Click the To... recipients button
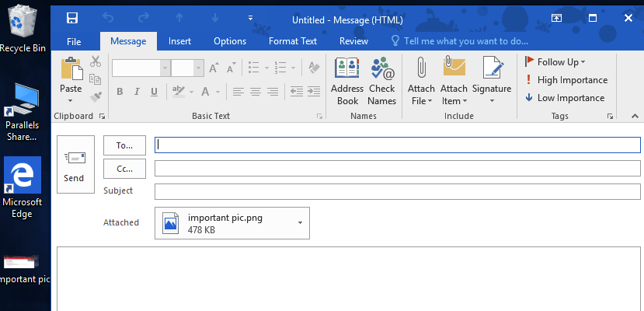The image size is (644, 311). [x=124, y=145]
